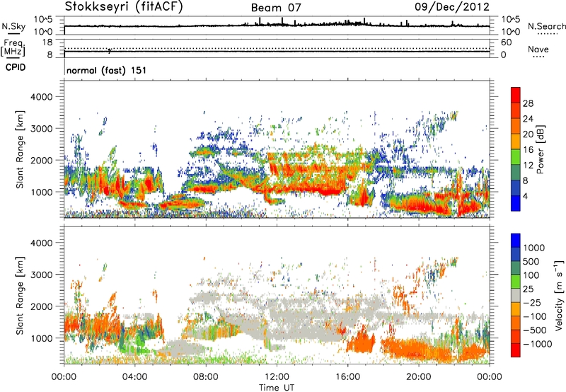Click the -500 value on velocity scale
This screenshot has width=566, height=392.
[534, 330]
